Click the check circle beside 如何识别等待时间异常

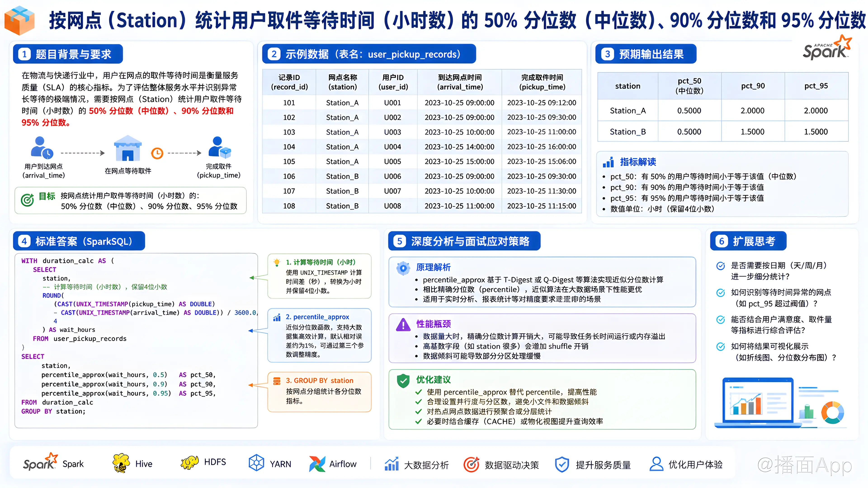click(720, 293)
